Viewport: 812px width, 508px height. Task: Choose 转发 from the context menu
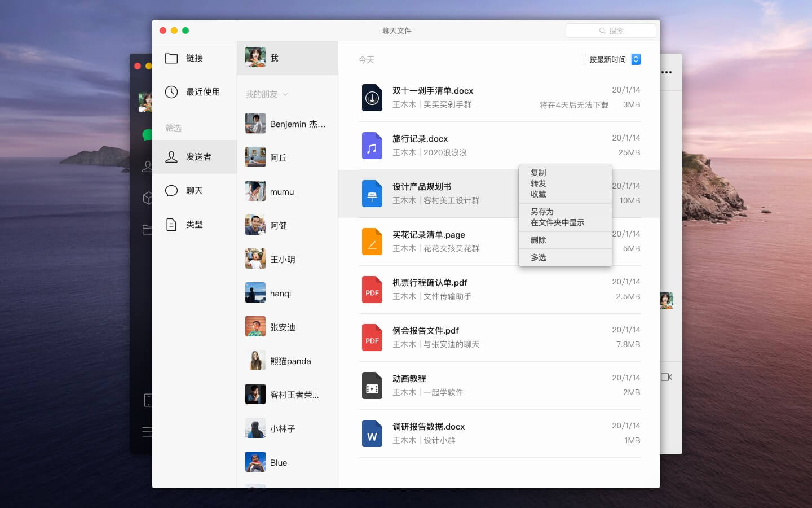[x=539, y=183]
